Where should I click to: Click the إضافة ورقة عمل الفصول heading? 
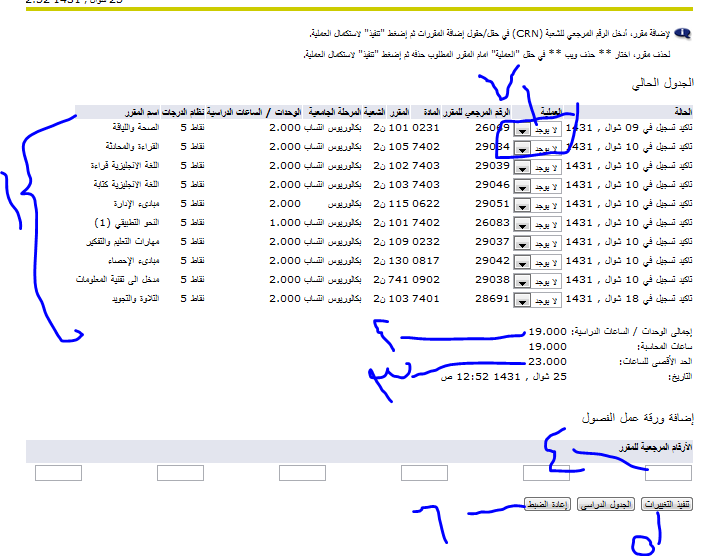coord(638,418)
